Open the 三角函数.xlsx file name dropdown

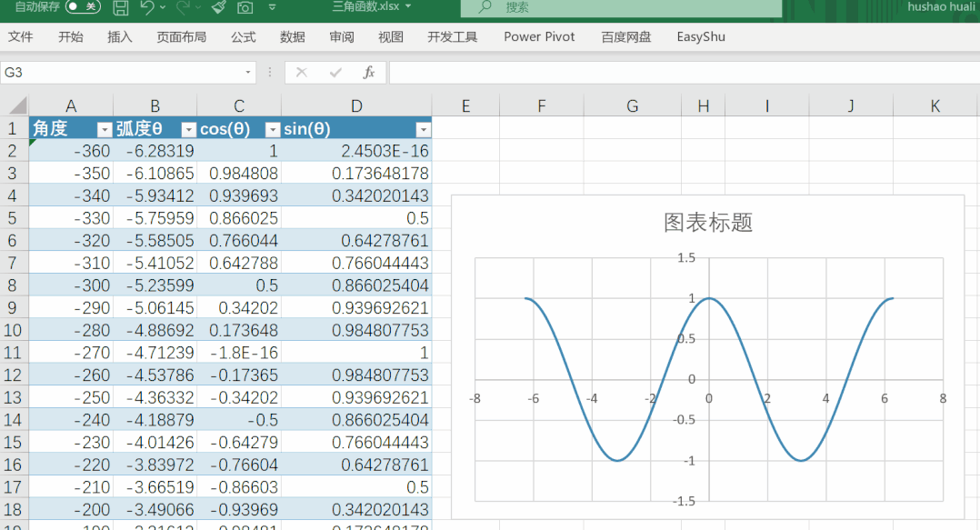[x=409, y=7]
